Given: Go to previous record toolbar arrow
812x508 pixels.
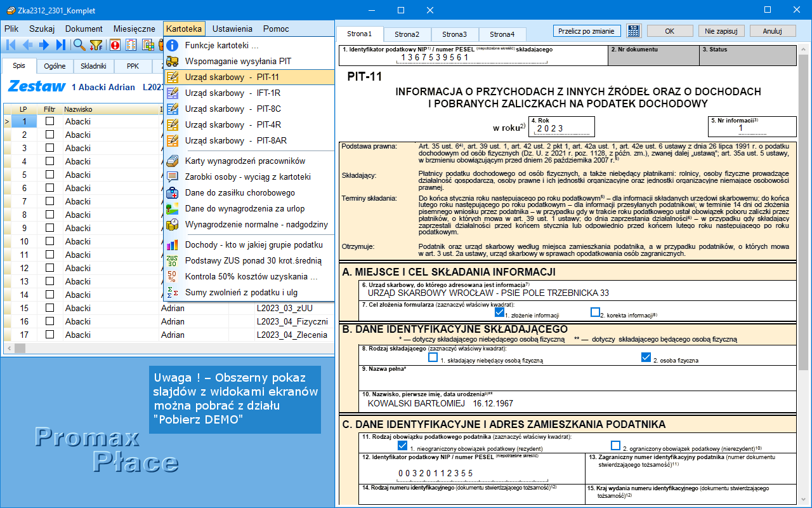Looking at the screenshot, I should pos(27,44).
